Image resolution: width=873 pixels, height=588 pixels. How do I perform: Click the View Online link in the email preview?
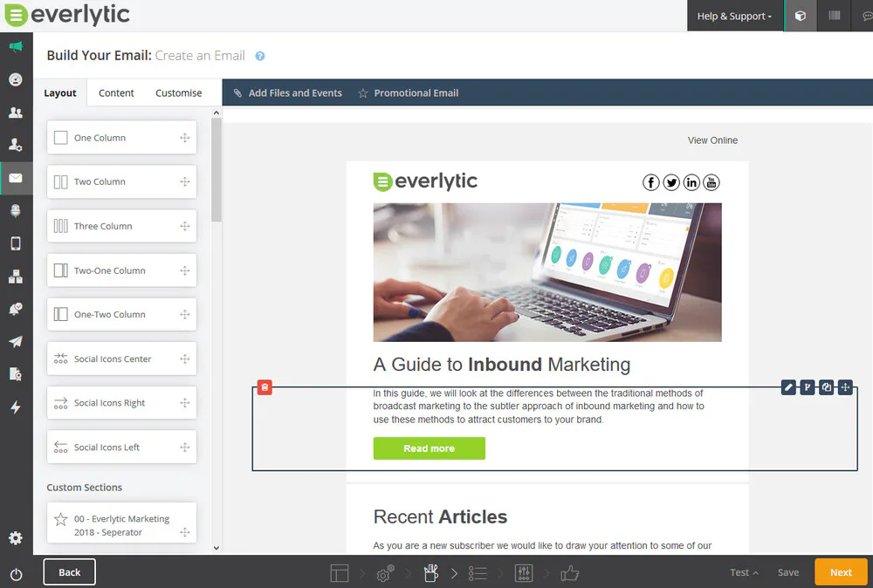(x=712, y=140)
